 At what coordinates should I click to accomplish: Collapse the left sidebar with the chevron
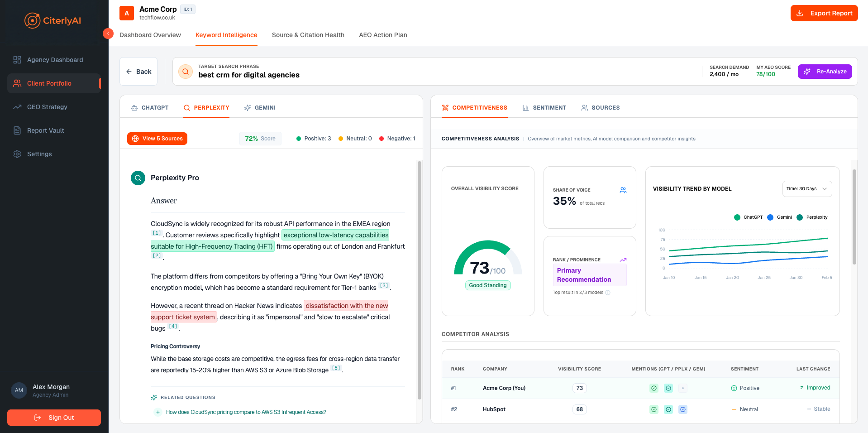[x=108, y=34]
